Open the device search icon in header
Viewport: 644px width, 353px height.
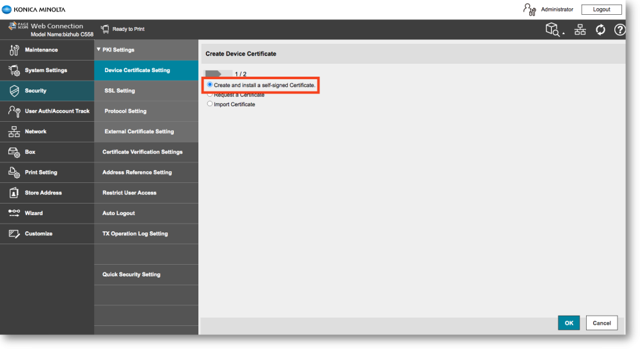point(553,30)
